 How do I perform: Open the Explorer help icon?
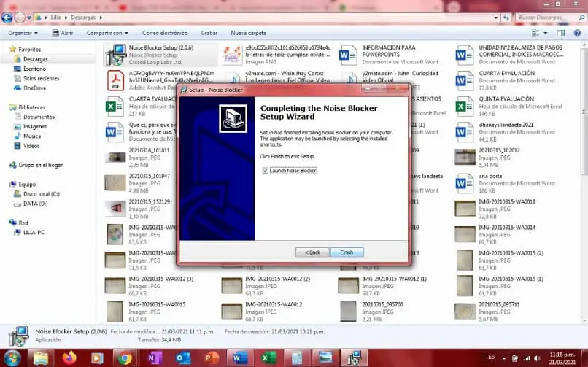click(577, 33)
